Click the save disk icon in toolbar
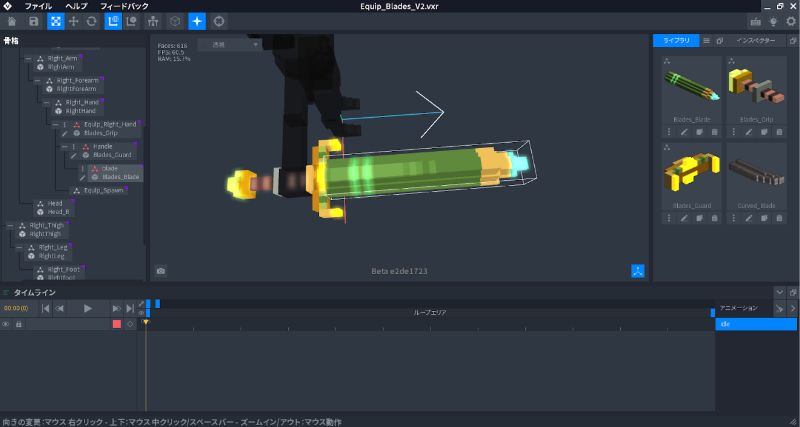The width and height of the screenshot is (800, 427). [34, 21]
